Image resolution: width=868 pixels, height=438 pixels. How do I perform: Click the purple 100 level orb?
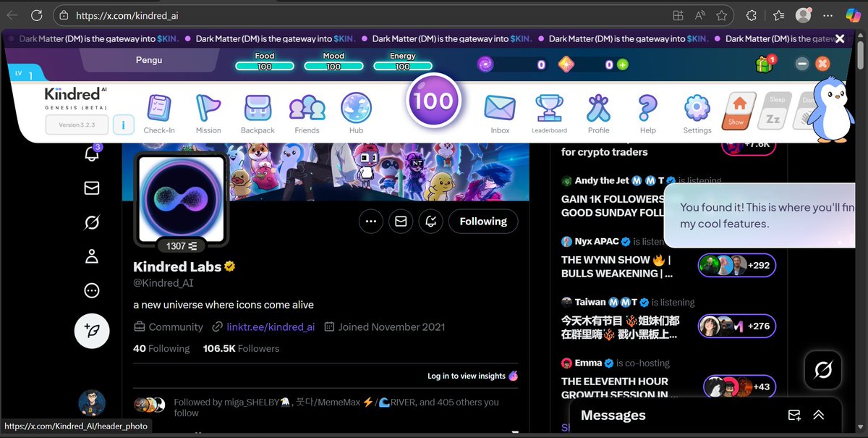pyautogui.click(x=434, y=101)
